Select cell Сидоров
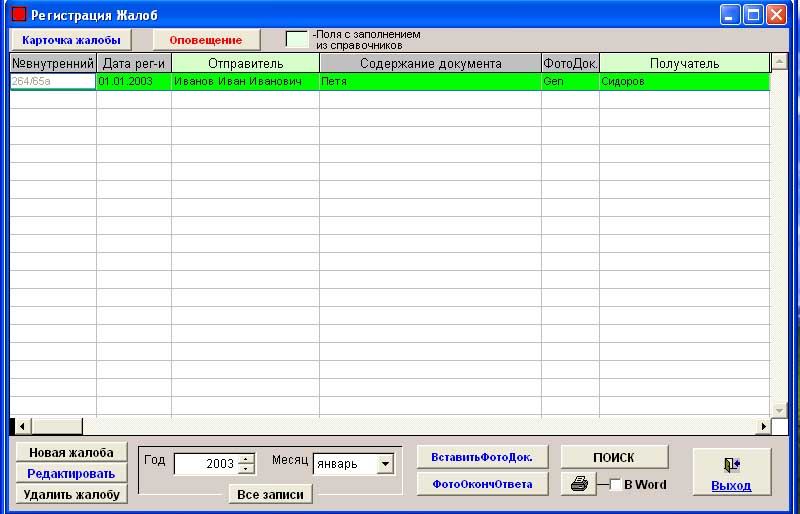Viewport: 800px width, 514px height. click(684, 81)
